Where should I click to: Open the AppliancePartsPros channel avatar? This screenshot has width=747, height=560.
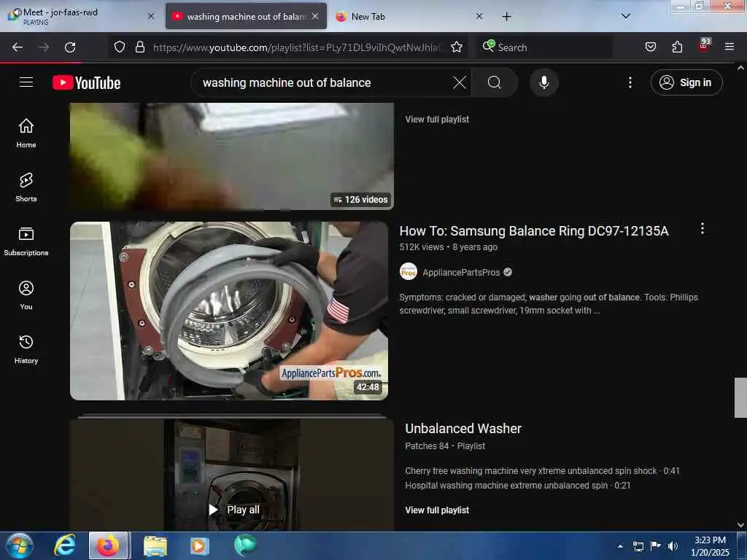coord(409,271)
